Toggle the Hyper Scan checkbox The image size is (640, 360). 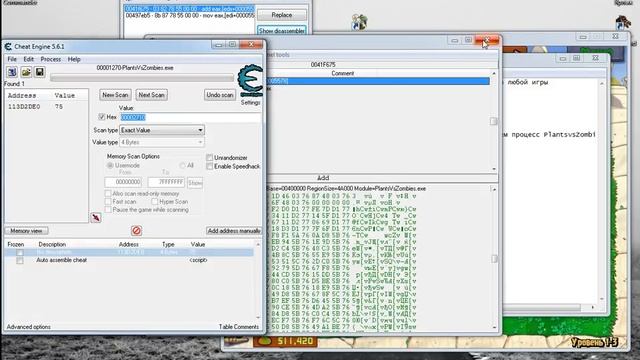click(155, 202)
